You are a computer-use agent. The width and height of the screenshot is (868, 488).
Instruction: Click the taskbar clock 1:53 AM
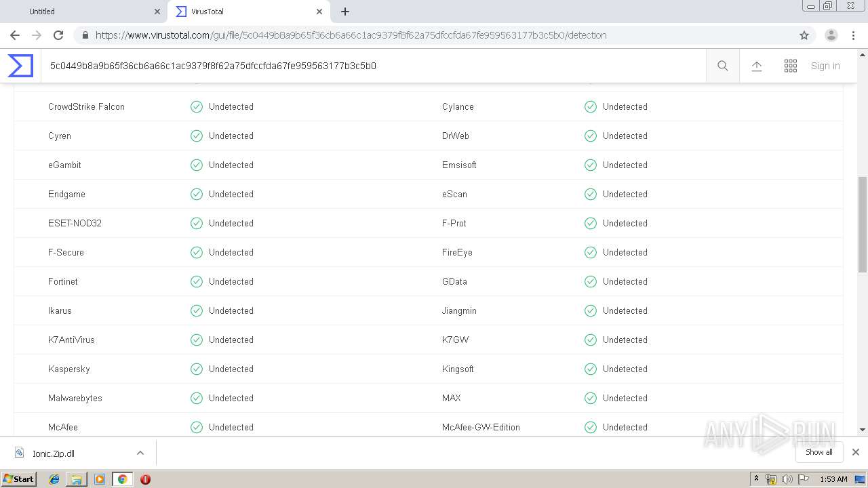[x=833, y=479]
